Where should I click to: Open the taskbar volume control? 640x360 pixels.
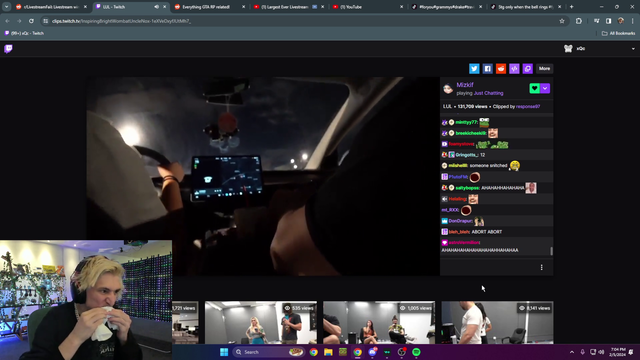point(601,352)
